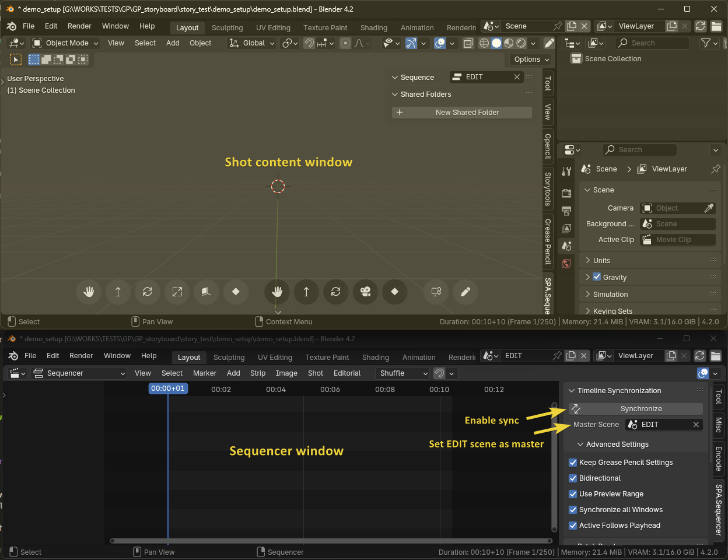Click the pencil draw button in viewport
Screen dimensions: 728x560
(465, 292)
